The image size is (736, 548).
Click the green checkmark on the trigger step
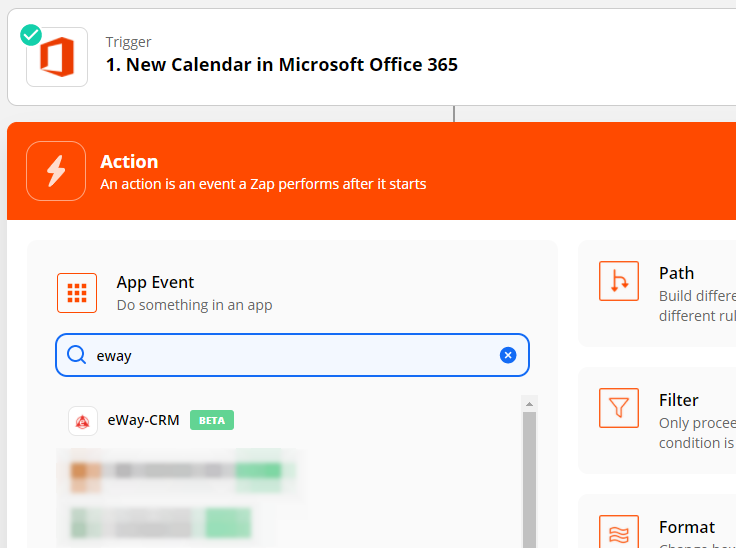pos(31,35)
